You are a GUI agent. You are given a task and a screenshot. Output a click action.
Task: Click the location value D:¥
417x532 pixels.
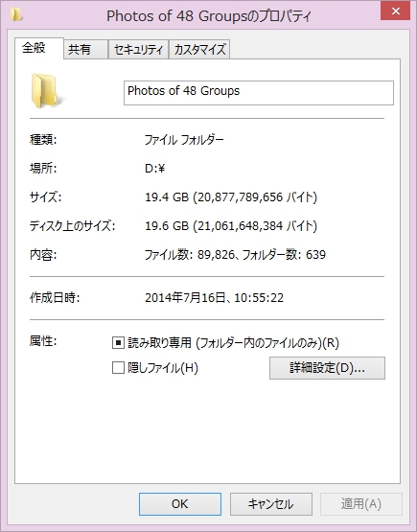pos(154,169)
